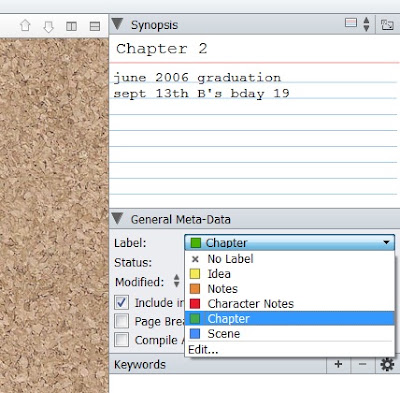Switch Modified/Created date stepper arrows
The height and width of the screenshot is (393, 400).
point(176,281)
